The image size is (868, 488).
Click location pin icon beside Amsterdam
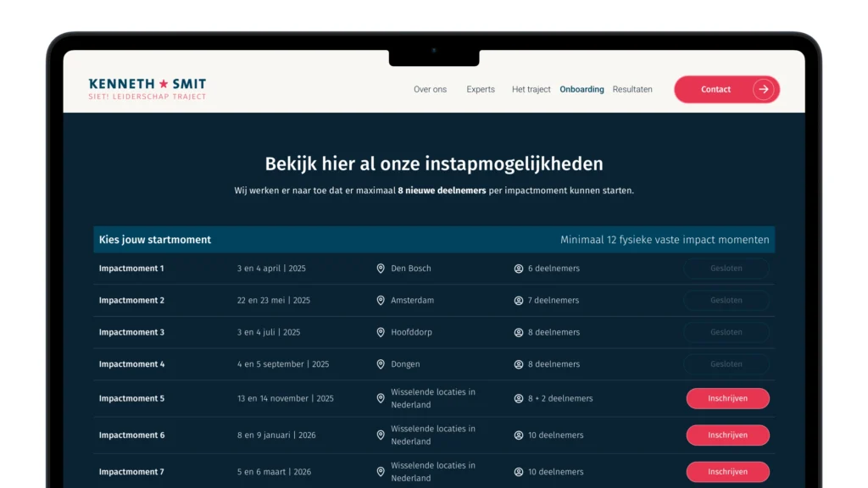click(x=381, y=301)
